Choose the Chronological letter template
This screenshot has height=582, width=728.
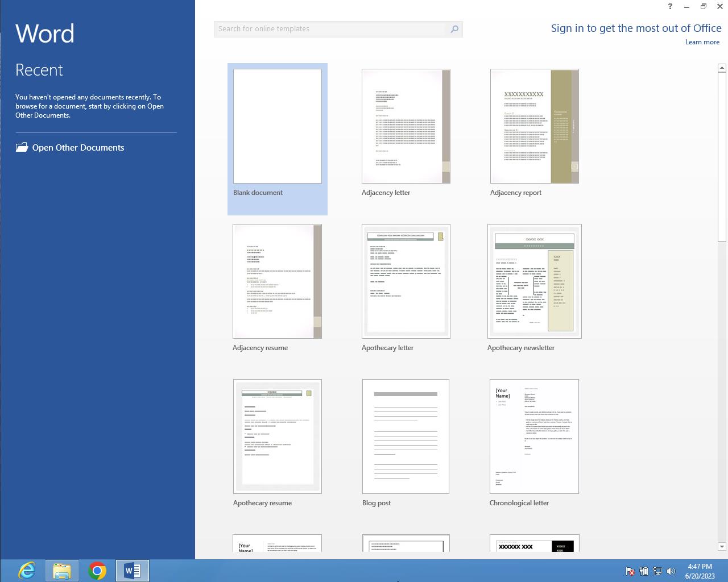pos(534,436)
